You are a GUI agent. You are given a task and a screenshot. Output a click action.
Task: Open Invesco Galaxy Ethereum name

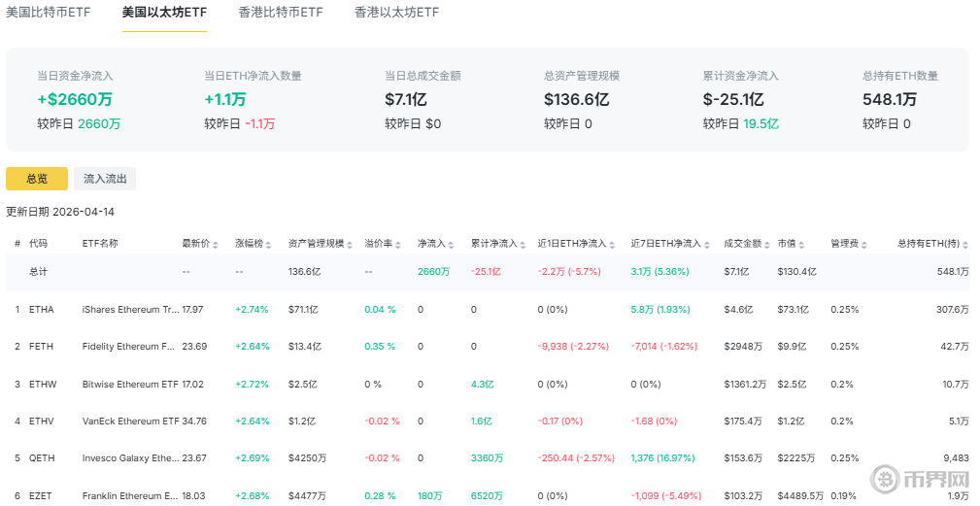[130, 457]
